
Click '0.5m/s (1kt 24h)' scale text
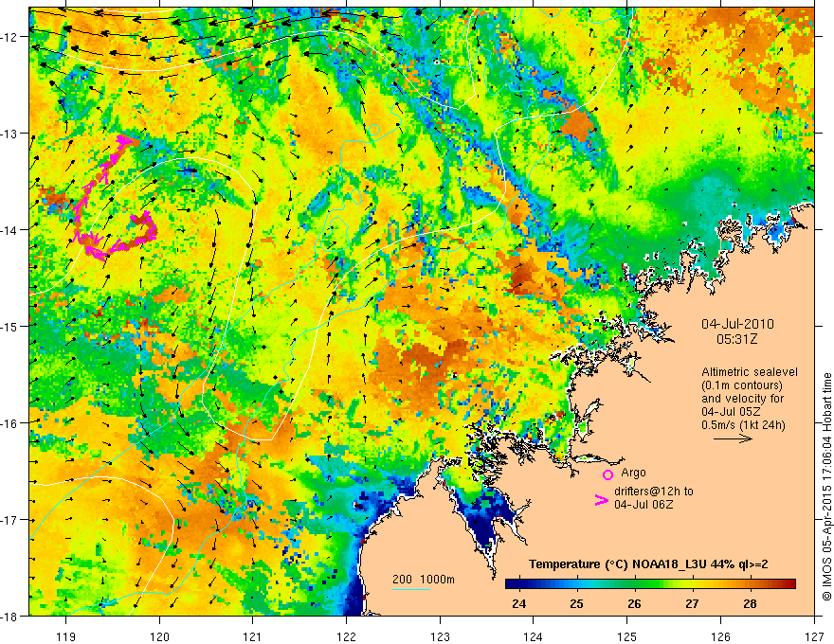pyautogui.click(x=743, y=424)
